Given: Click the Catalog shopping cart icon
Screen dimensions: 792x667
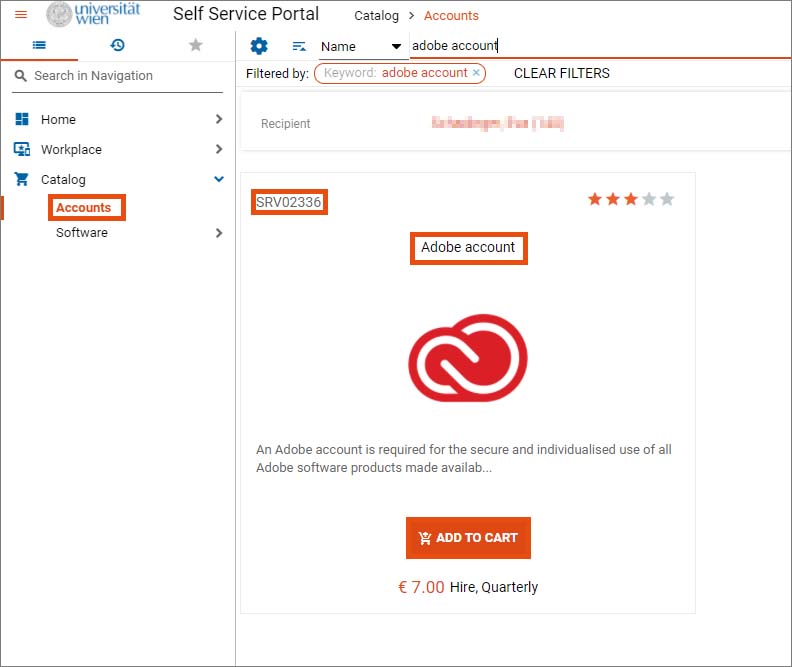Looking at the screenshot, I should [x=21, y=179].
